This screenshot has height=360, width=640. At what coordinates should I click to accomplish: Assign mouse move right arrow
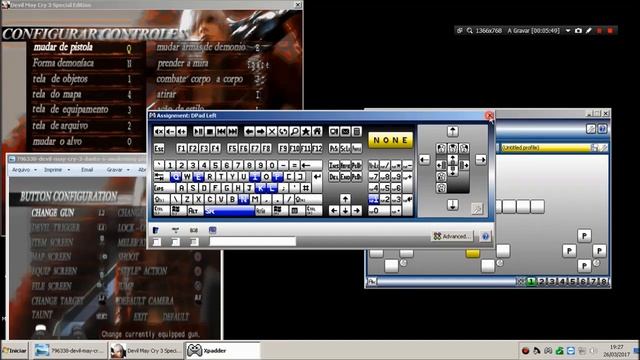tap(481, 160)
